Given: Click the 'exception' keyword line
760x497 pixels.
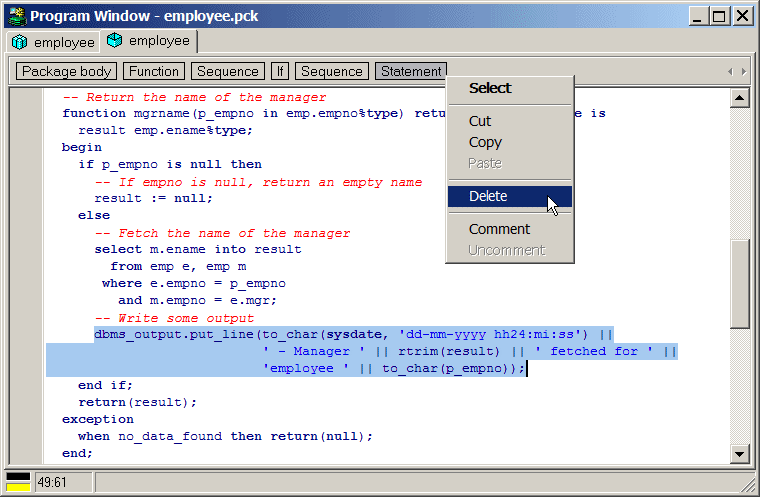Looking at the screenshot, I should click(x=98, y=419).
